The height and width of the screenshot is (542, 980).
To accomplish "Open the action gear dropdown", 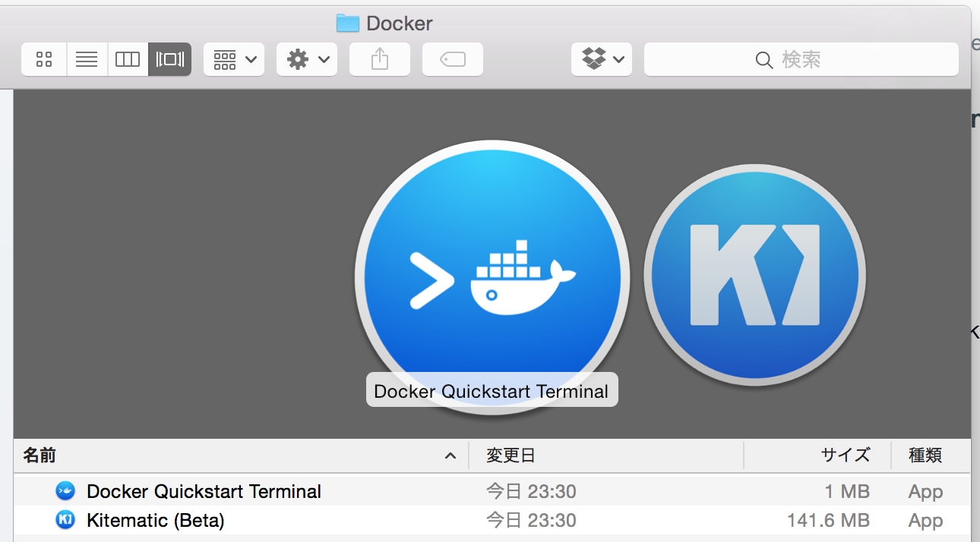I will [x=306, y=59].
